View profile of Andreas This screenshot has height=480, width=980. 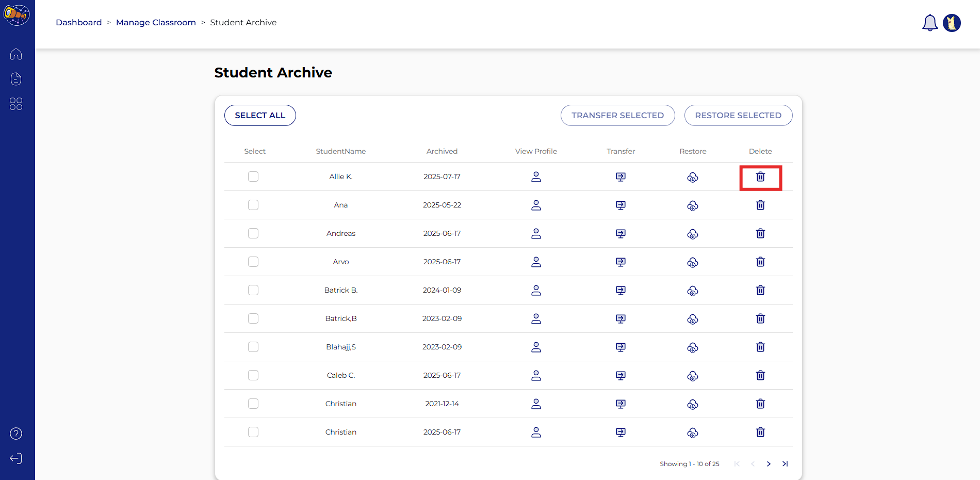click(x=536, y=234)
